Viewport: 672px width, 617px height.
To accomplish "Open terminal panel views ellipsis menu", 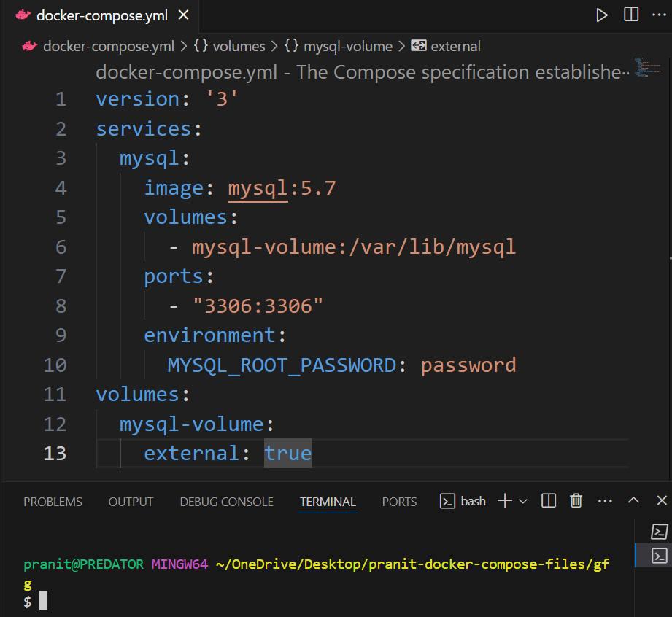I will [x=604, y=501].
